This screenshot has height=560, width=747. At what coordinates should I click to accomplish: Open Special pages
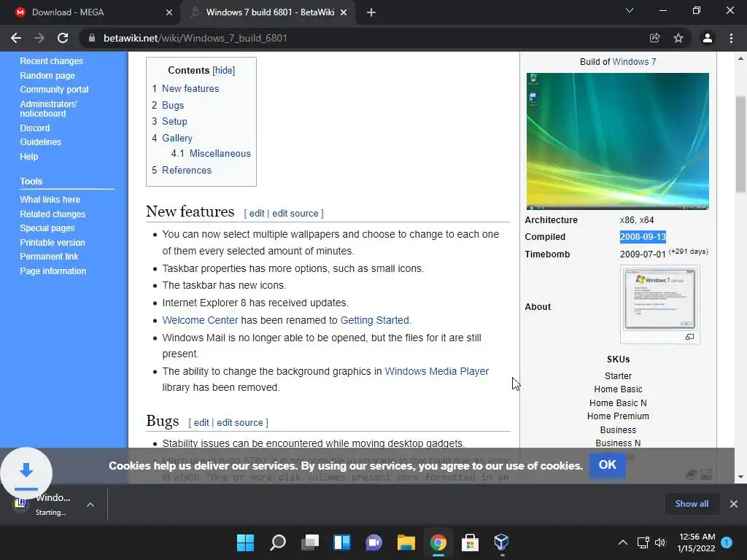(x=47, y=228)
